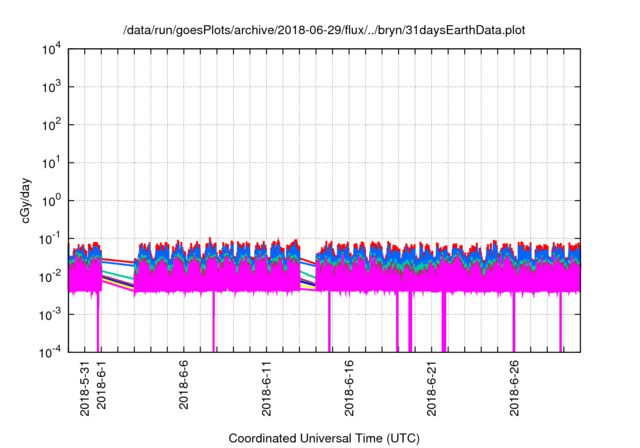This screenshot has height=448, width=640.
Task: Click the Coordinated Universal Time (UTC) axis label
Action: [324, 438]
